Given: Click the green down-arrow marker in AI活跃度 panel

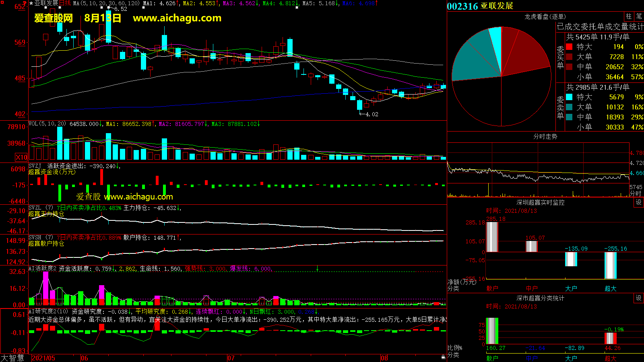Looking at the screenshot, I should point(317,268).
